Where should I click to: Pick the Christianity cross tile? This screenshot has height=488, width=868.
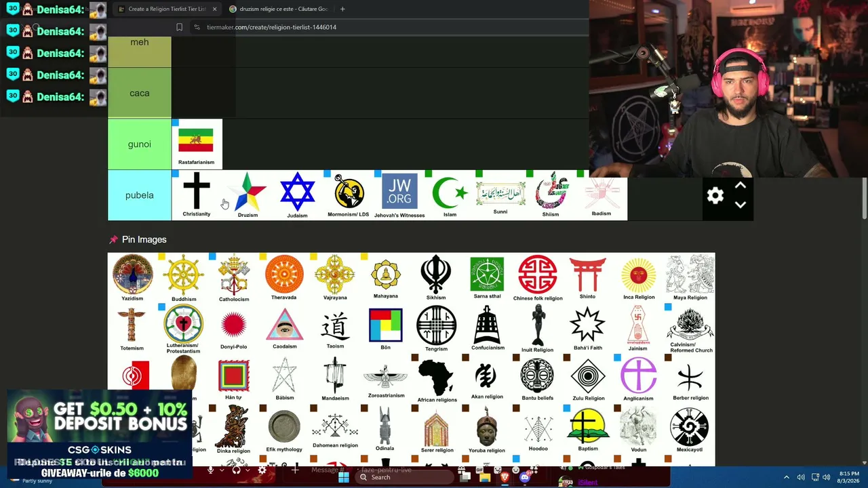point(197,195)
